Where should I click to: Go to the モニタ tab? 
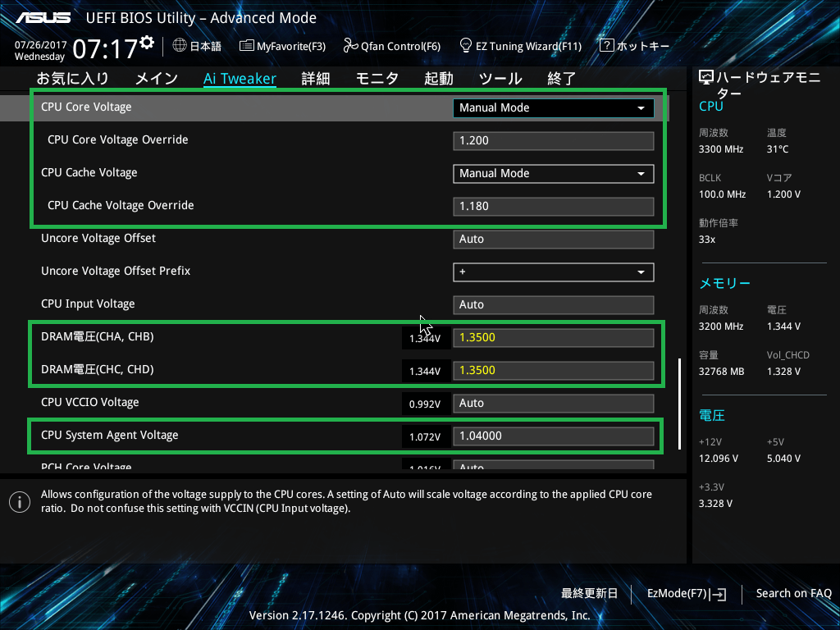pos(377,79)
